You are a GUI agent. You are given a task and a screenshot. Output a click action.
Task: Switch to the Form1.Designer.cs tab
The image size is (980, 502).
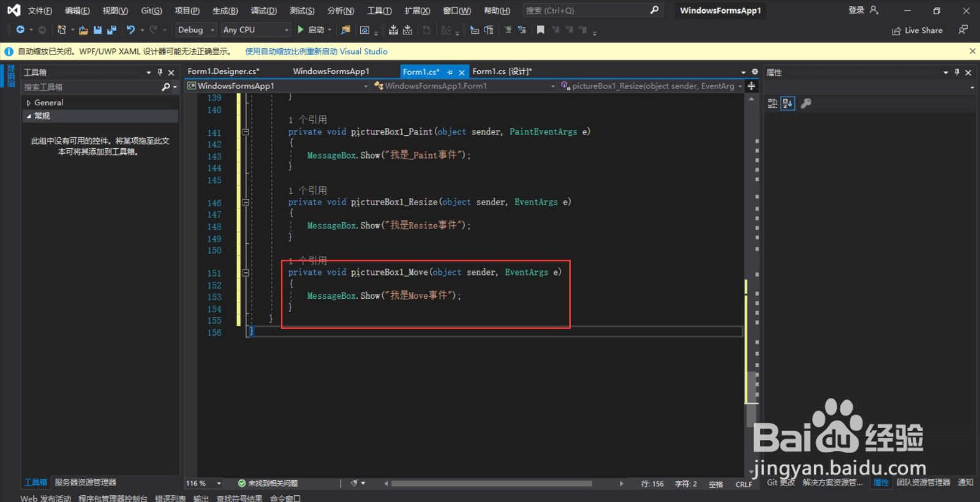tap(223, 71)
